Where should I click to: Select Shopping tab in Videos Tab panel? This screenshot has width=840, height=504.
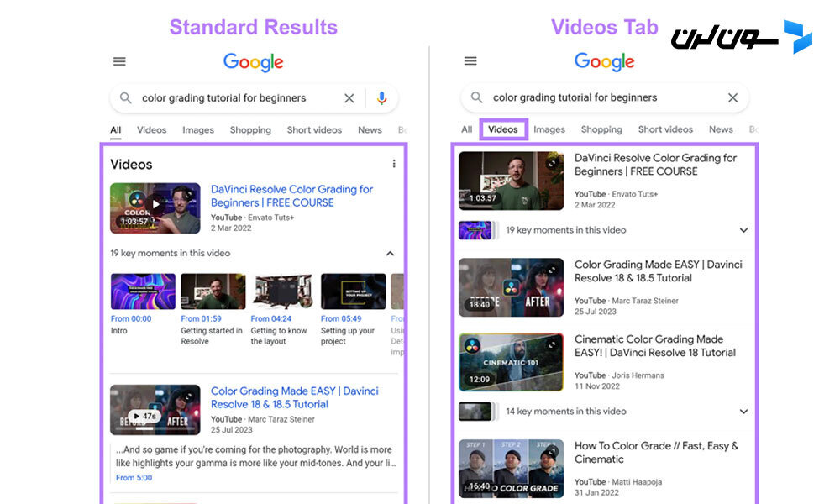(601, 129)
